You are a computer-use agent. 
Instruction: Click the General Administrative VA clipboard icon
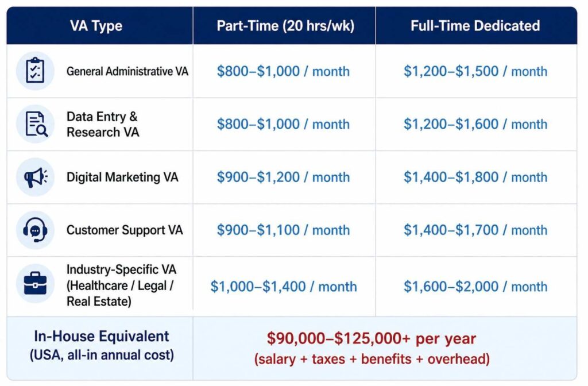tap(35, 71)
